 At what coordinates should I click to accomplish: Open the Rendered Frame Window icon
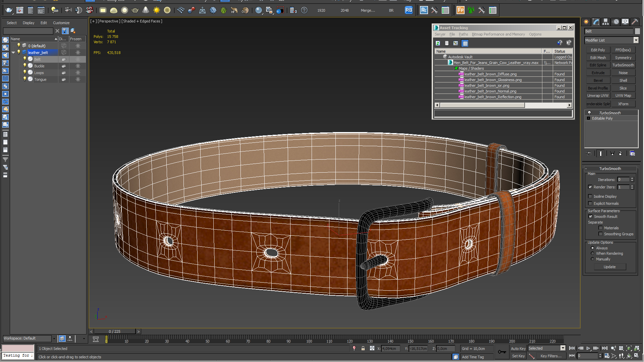(20, 10)
